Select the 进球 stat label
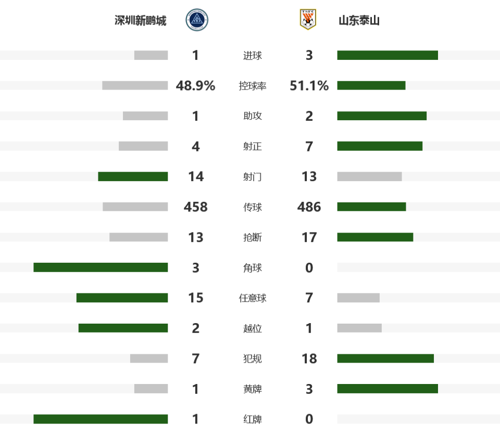 click(252, 56)
